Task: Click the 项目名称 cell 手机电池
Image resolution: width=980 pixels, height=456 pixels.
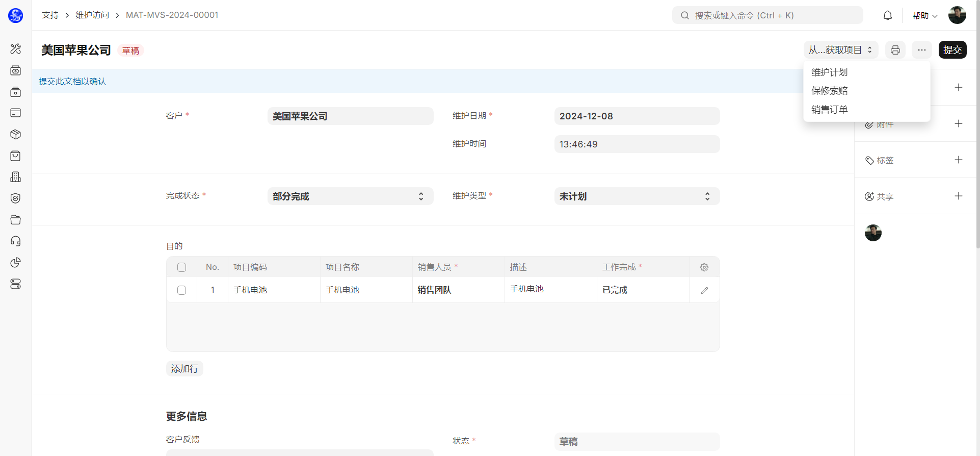Action: [x=366, y=290]
